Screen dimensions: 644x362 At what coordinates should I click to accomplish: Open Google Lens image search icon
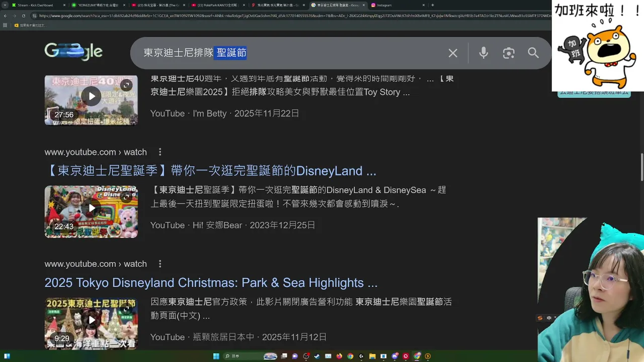click(x=509, y=53)
